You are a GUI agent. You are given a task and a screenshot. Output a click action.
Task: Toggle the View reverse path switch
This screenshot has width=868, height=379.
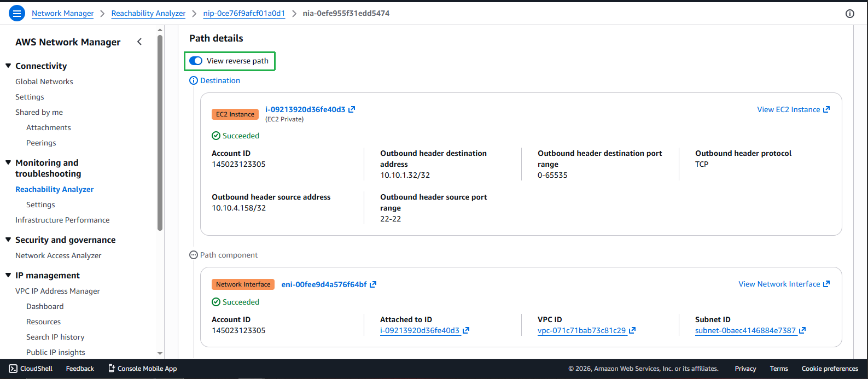click(196, 61)
